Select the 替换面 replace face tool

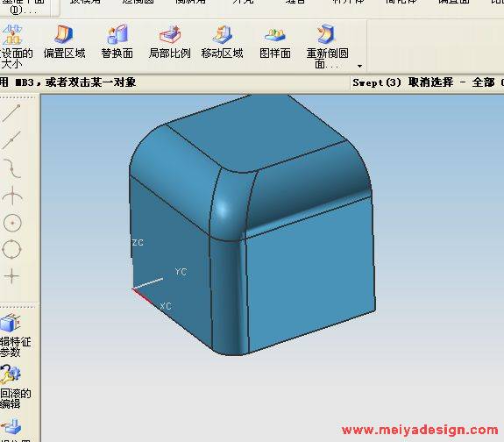coord(117,41)
